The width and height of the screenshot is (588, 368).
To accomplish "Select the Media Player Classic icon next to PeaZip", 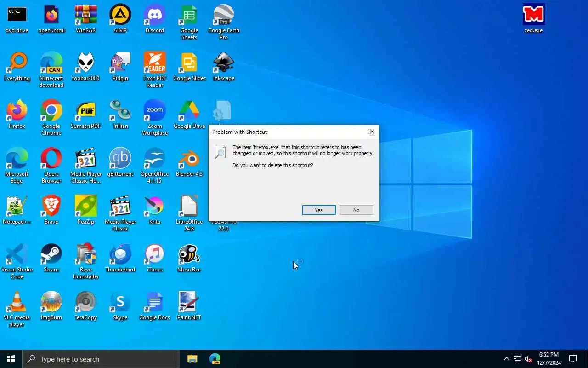I will pos(120,213).
